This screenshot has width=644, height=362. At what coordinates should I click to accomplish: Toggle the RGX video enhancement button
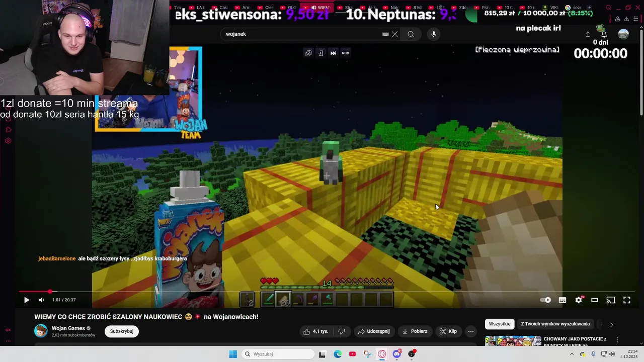tap(346, 53)
